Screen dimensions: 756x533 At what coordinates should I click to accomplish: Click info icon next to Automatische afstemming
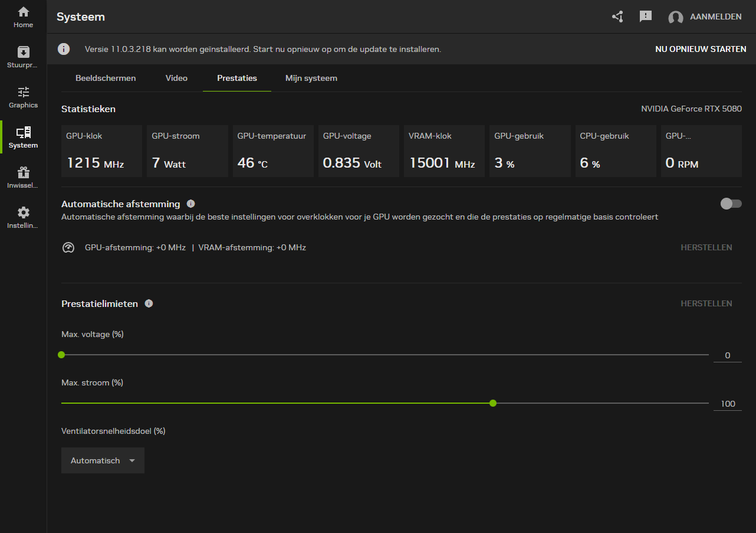click(x=190, y=204)
